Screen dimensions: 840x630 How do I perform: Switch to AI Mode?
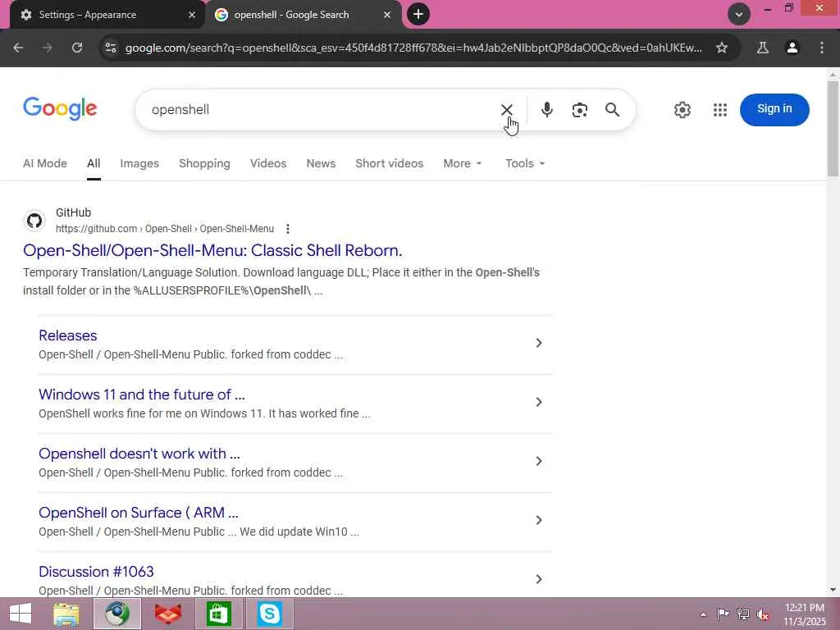[45, 163]
